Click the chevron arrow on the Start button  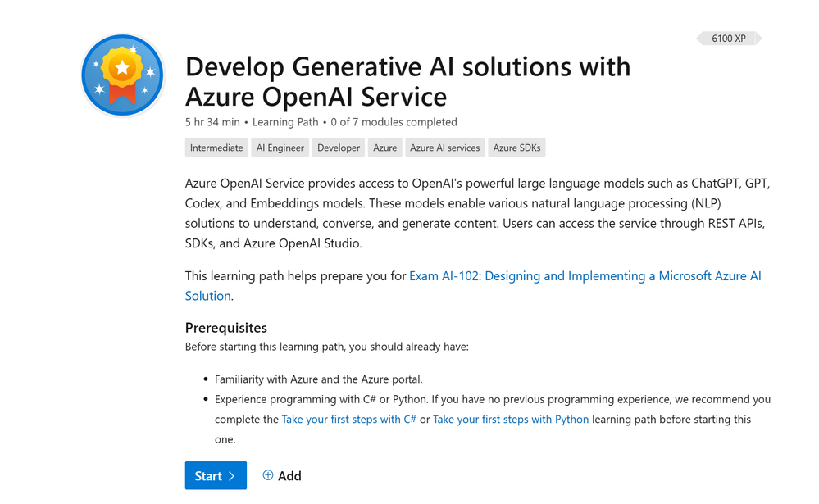232,476
